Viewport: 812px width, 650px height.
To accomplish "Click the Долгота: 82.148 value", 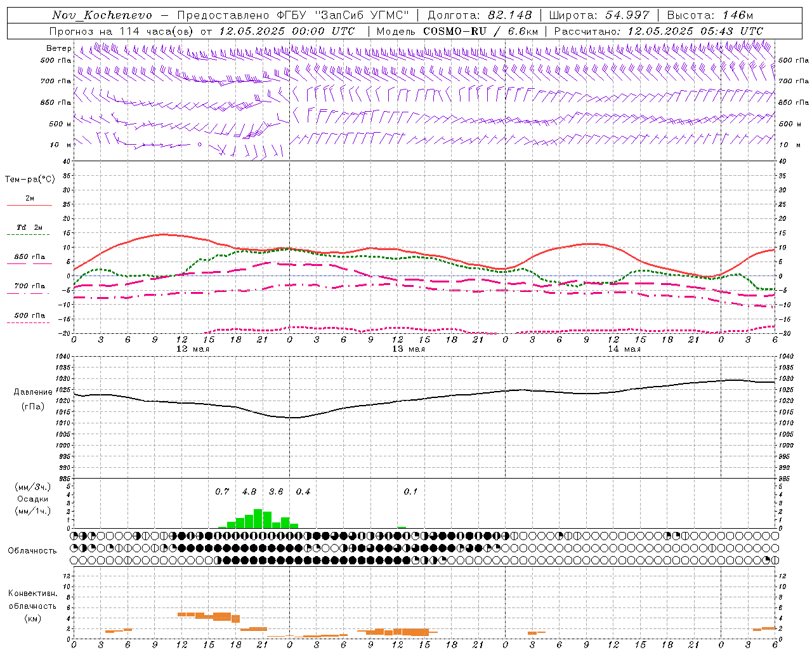I will pyautogui.click(x=480, y=15).
